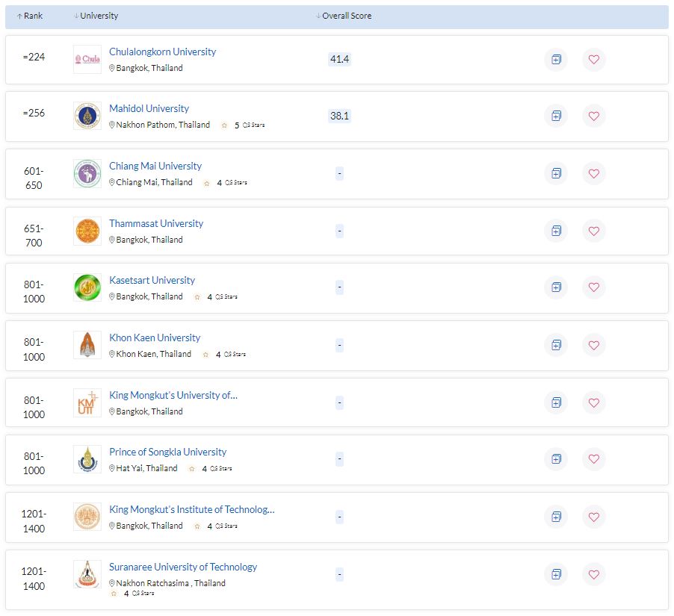Favorite Kasetsart University with the heart
The height and width of the screenshot is (616, 674).
[x=593, y=287]
